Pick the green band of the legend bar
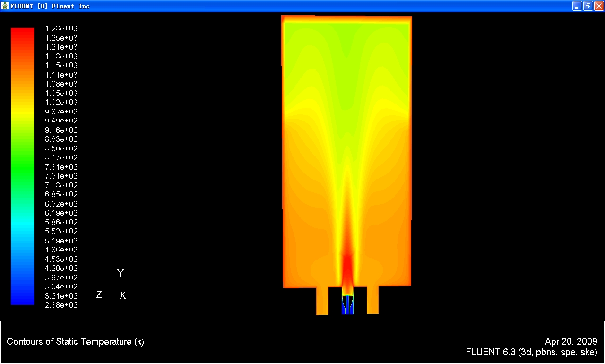This screenshot has width=605, height=364. tap(22, 161)
